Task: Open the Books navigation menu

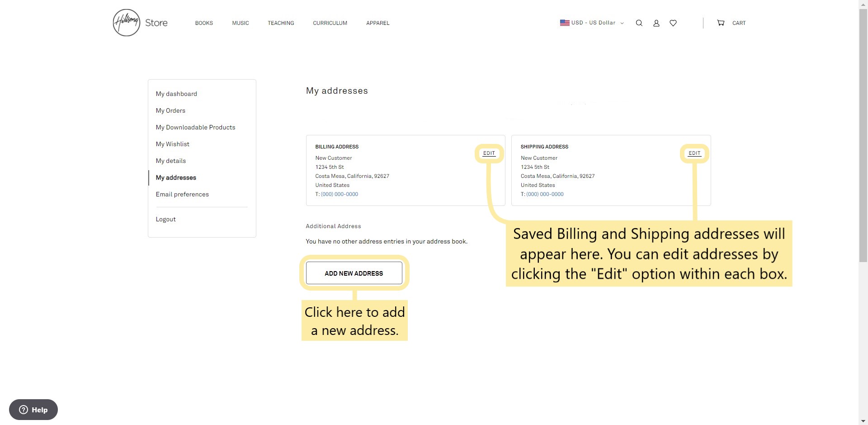Action: [204, 23]
